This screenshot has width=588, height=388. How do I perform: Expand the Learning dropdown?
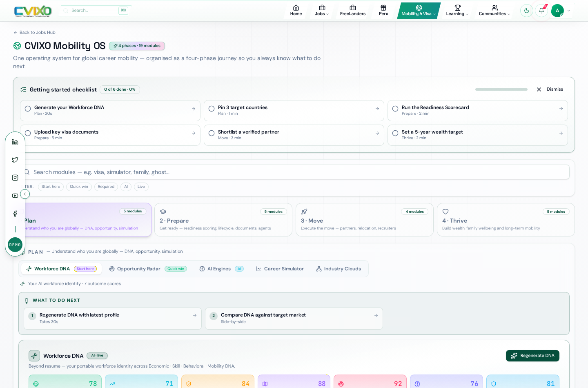[x=457, y=11]
